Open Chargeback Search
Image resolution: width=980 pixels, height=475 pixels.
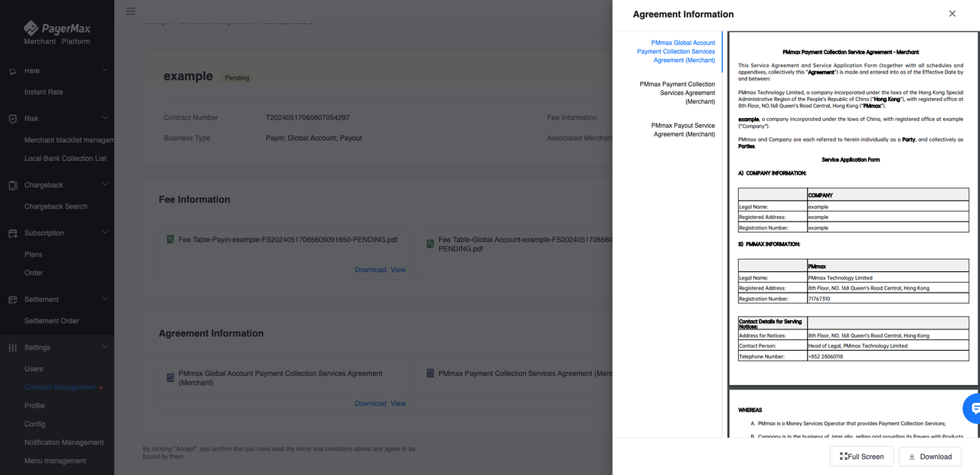tap(56, 207)
